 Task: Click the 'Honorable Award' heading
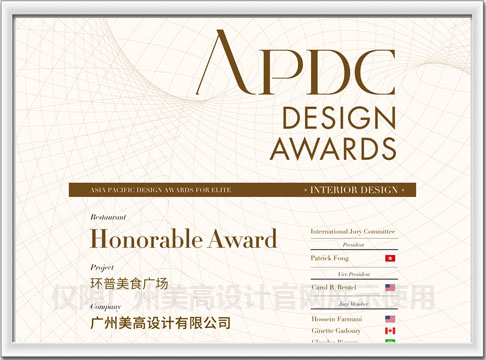pyautogui.click(x=183, y=239)
